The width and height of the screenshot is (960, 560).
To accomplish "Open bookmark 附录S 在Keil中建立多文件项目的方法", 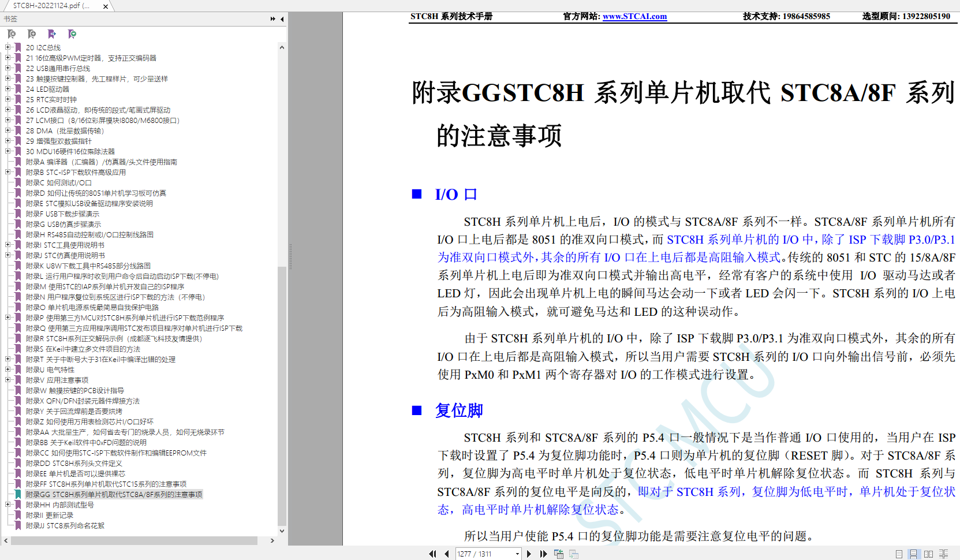I will tap(83, 349).
